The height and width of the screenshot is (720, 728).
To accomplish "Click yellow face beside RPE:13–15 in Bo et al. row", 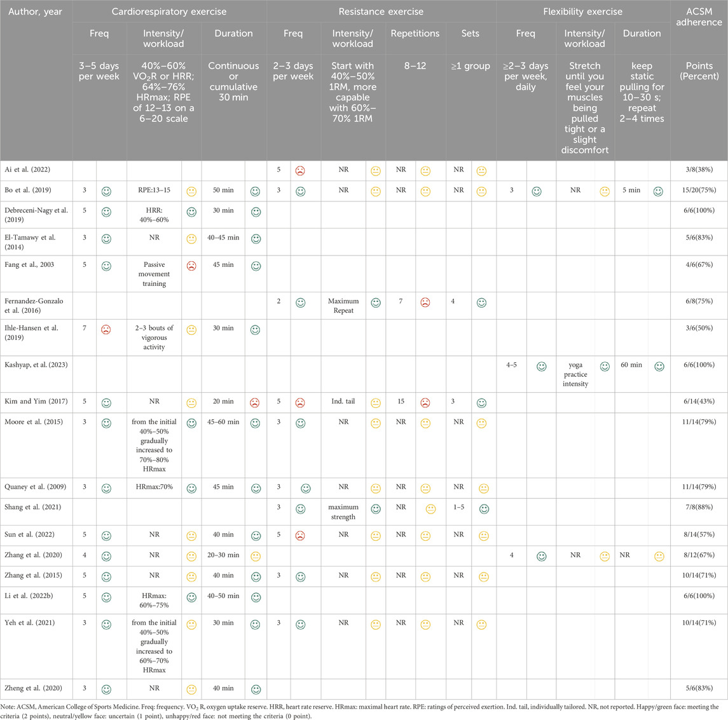I will pos(191,191).
